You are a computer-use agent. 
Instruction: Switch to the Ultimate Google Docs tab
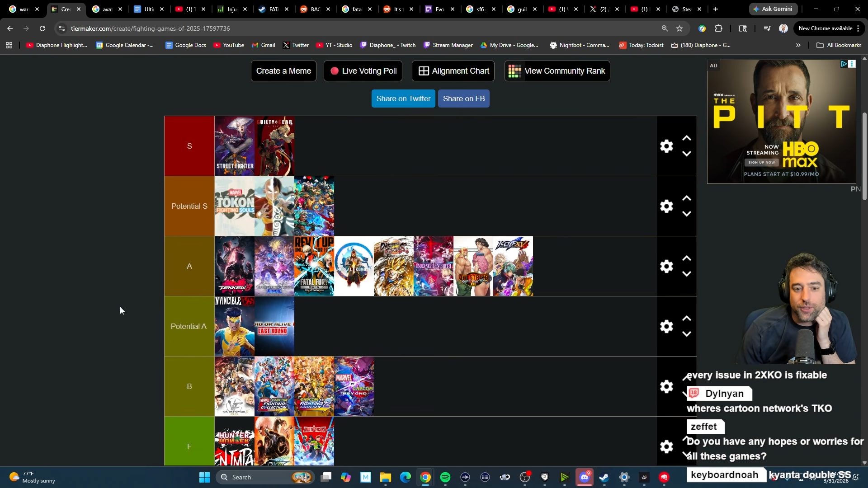(x=144, y=9)
